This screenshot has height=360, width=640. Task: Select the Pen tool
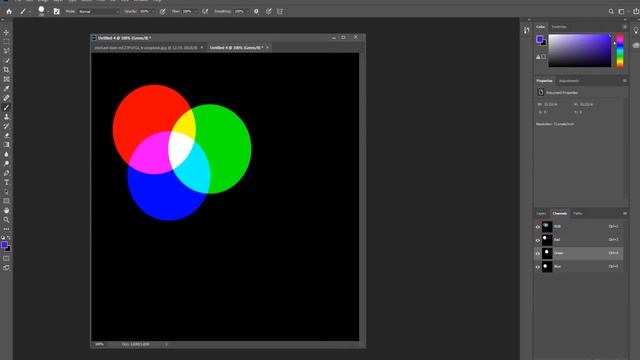[6, 173]
